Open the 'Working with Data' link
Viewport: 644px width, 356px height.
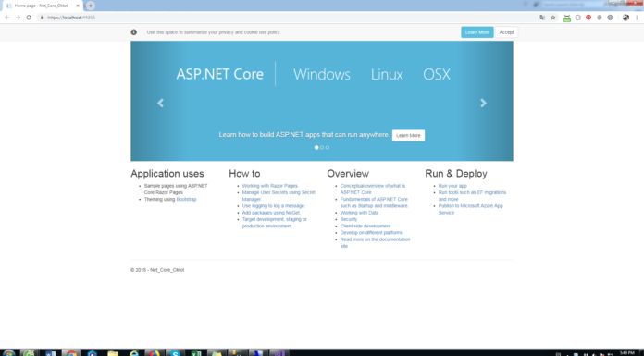click(x=359, y=213)
